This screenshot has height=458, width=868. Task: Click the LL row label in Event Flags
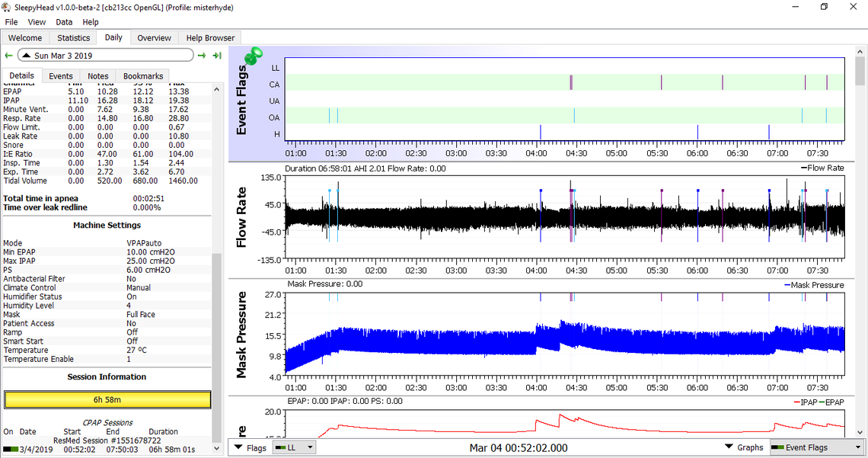(275, 68)
